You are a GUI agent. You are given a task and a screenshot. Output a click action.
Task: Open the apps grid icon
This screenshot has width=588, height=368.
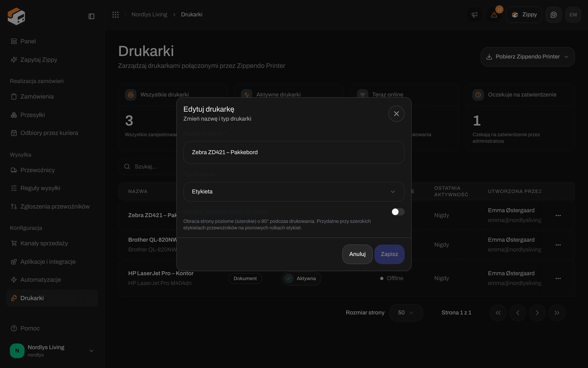[x=115, y=15]
